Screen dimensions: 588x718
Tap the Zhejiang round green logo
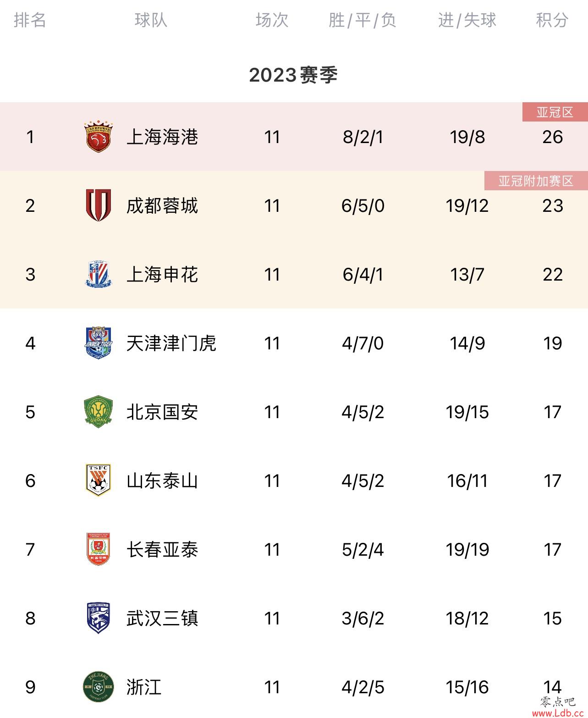coord(99,687)
